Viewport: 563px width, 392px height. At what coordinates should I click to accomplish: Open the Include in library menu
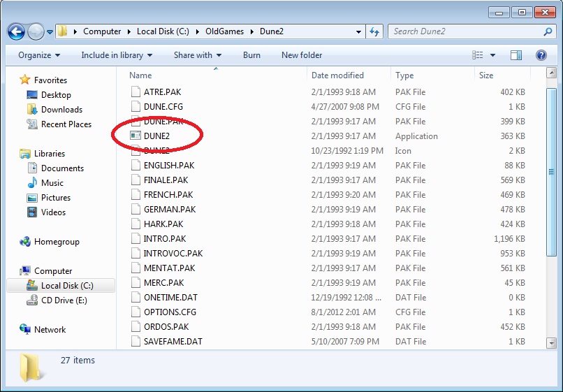[x=117, y=55]
